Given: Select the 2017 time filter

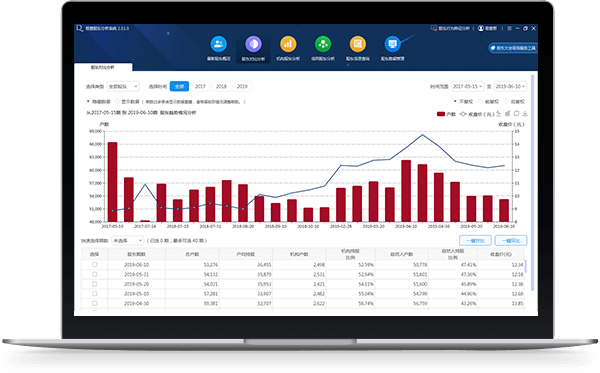Looking at the screenshot, I should coord(200,86).
